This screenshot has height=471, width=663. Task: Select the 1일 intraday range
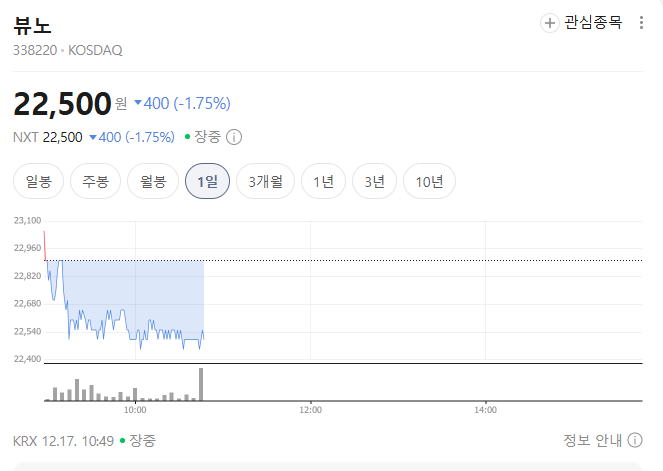(207, 181)
